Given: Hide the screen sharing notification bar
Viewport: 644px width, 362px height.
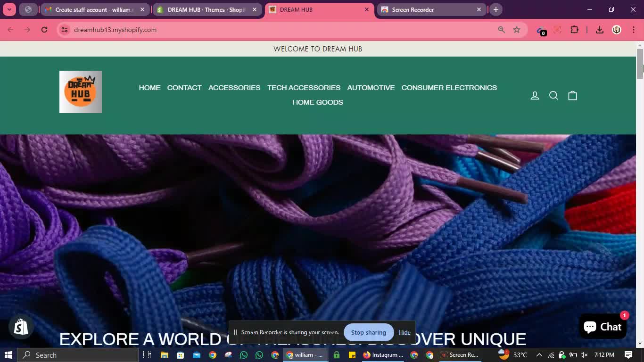Looking at the screenshot, I should tap(405, 332).
